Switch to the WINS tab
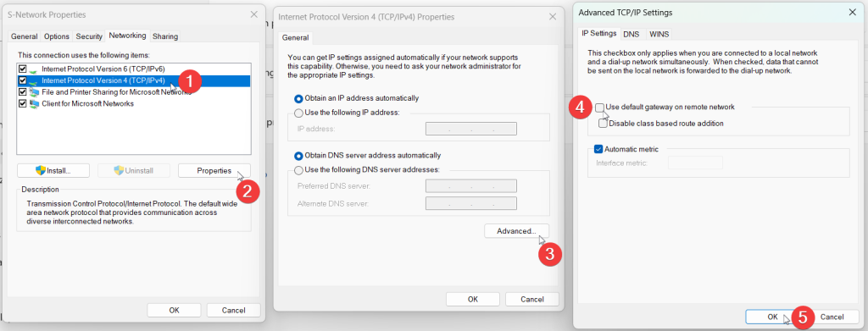This screenshot has height=331, width=868. pyautogui.click(x=659, y=34)
